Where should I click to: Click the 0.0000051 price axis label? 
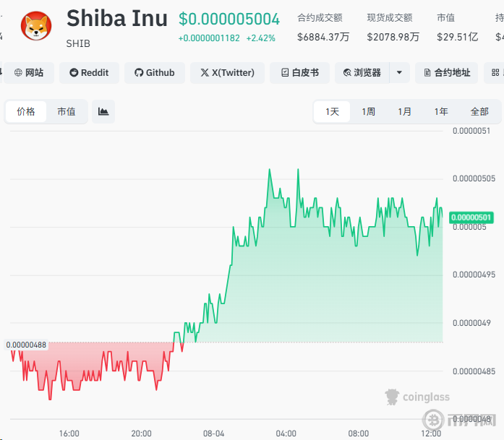[x=471, y=131]
